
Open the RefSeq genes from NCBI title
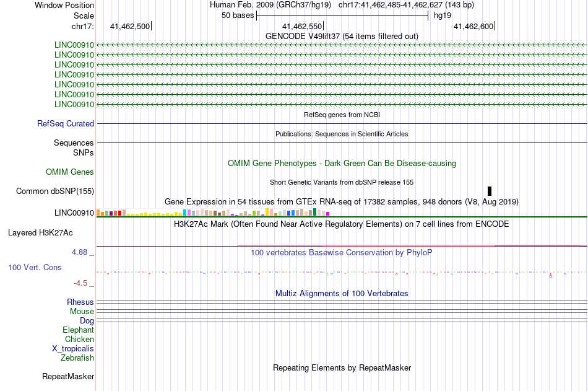click(x=342, y=115)
